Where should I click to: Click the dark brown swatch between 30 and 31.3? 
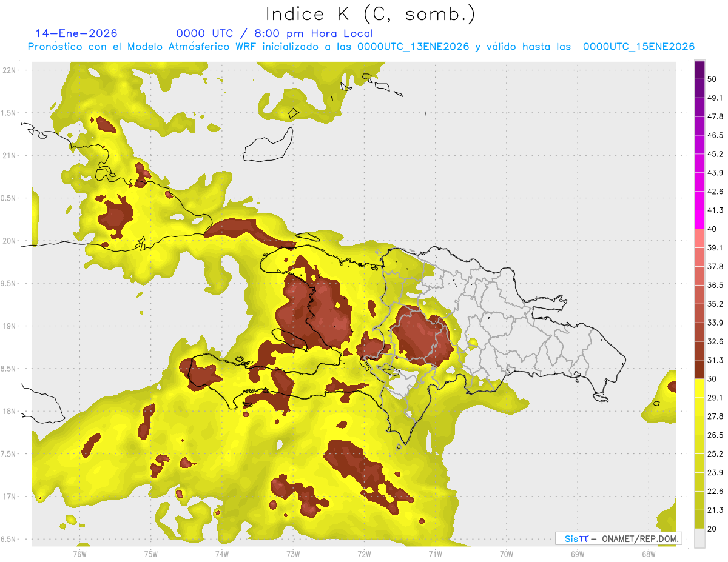[x=699, y=369]
